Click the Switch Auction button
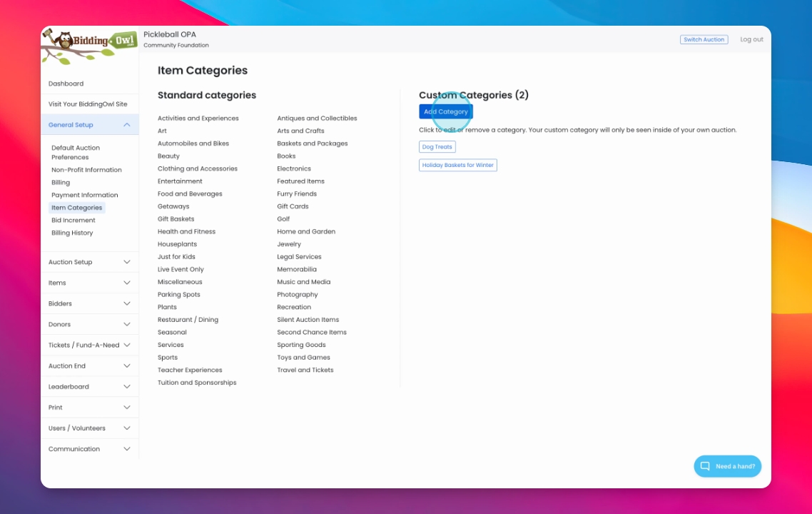The image size is (812, 514). [x=704, y=39]
